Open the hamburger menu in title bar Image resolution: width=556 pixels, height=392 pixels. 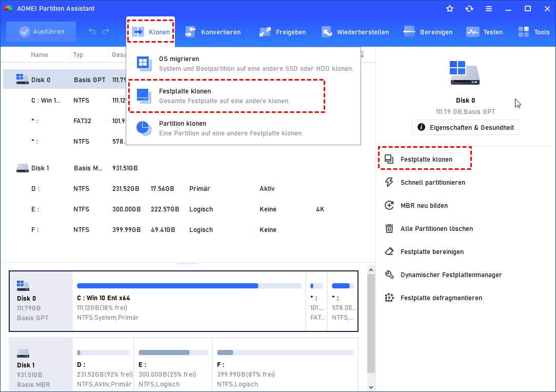click(x=489, y=9)
